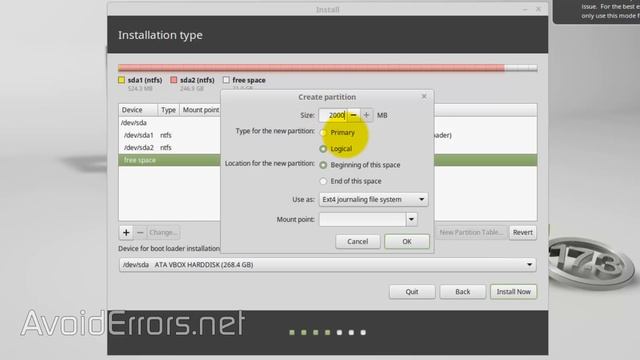This screenshot has height=360, width=640.
Task: Quit the installer
Action: point(412,292)
